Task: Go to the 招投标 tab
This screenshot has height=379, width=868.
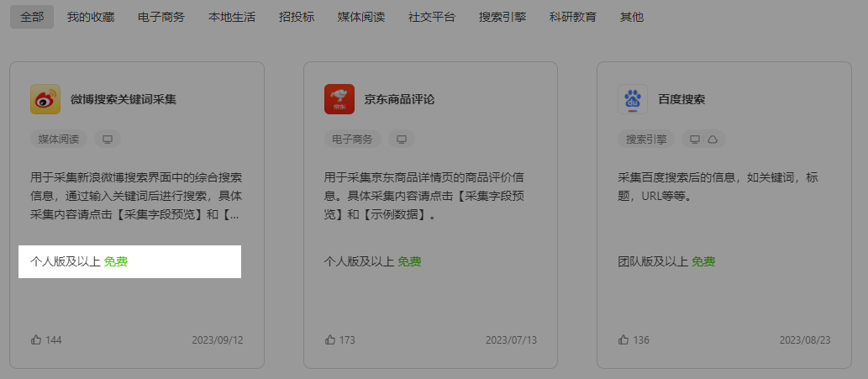Action: 297,17
